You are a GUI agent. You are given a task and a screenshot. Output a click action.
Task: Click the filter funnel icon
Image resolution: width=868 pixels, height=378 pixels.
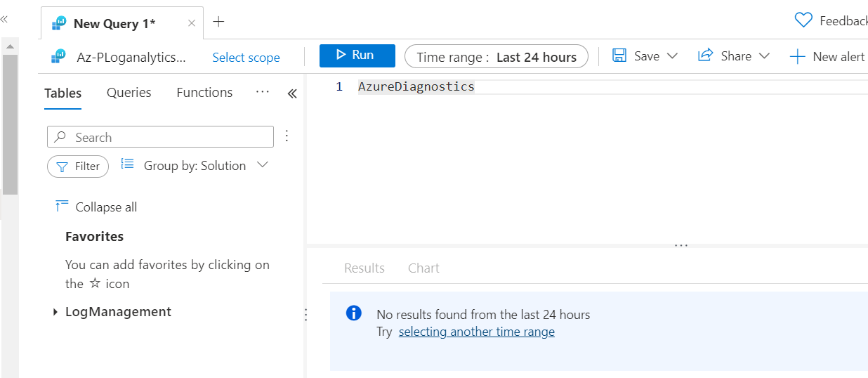pos(62,167)
